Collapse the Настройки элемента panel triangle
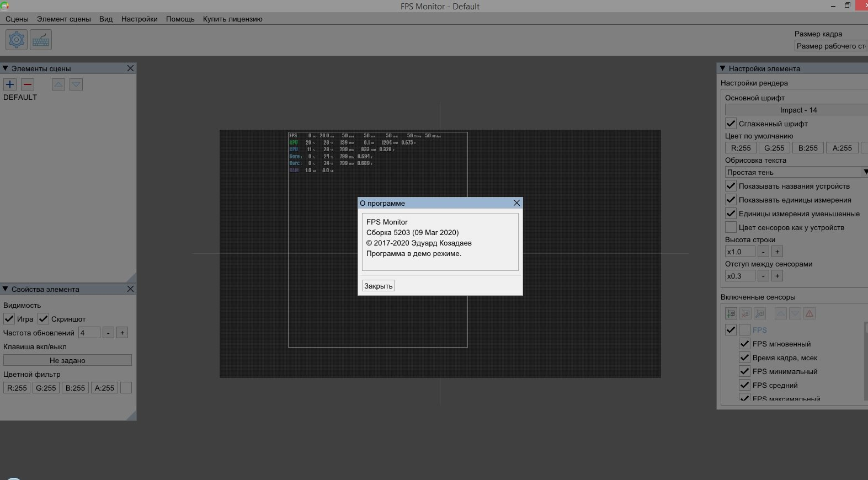Screen dimensions: 868x480 click(x=722, y=68)
